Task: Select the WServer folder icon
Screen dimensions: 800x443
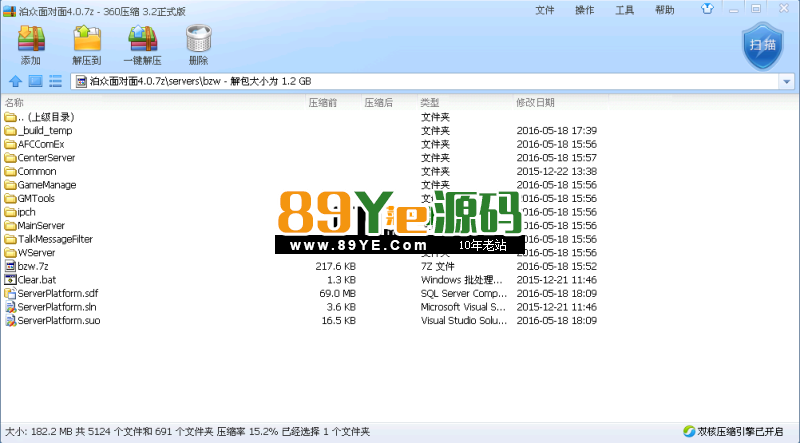Action: pyautogui.click(x=10, y=253)
